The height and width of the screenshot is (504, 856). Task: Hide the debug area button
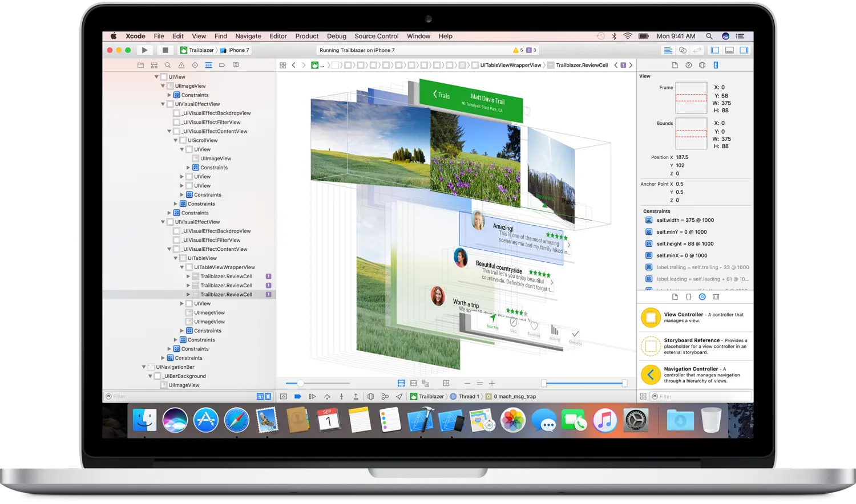pyautogui.click(x=284, y=396)
